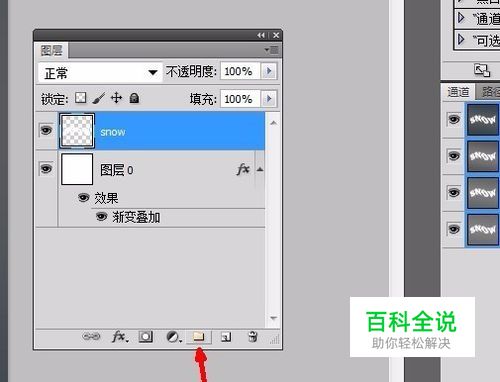Viewport: 500px width, 382px height.
Task: Lock transparent pixels
Action: [x=80, y=98]
